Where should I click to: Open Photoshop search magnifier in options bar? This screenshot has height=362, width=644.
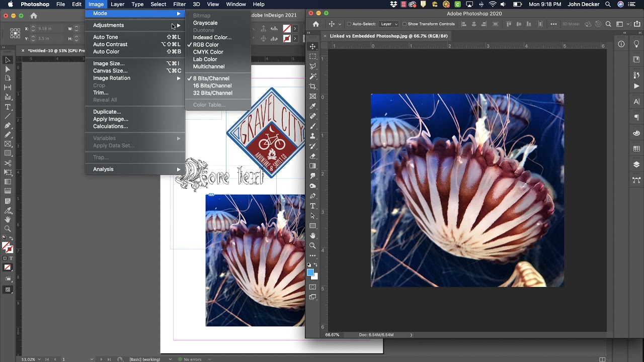608,24
